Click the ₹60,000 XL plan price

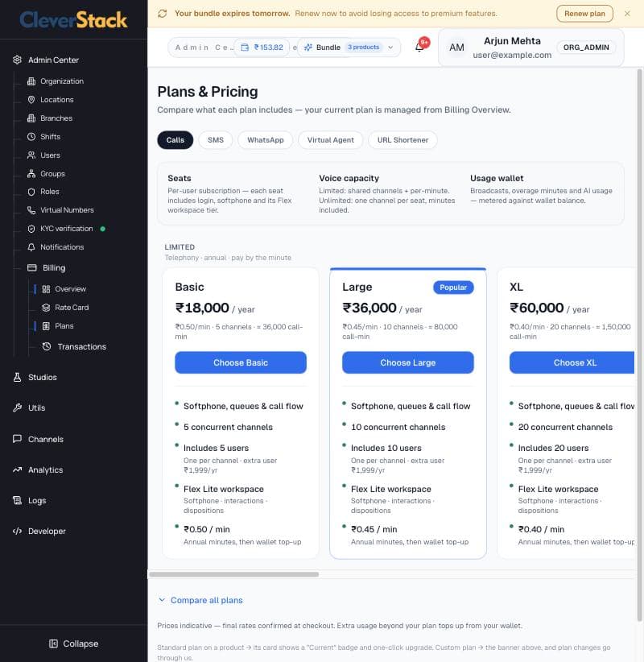pyautogui.click(x=536, y=308)
